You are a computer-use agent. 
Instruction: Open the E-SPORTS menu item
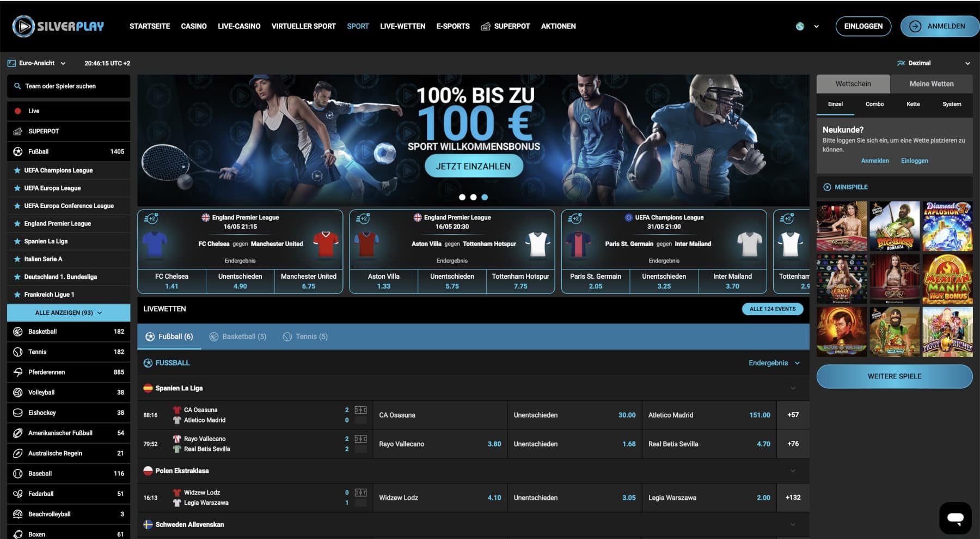453,26
